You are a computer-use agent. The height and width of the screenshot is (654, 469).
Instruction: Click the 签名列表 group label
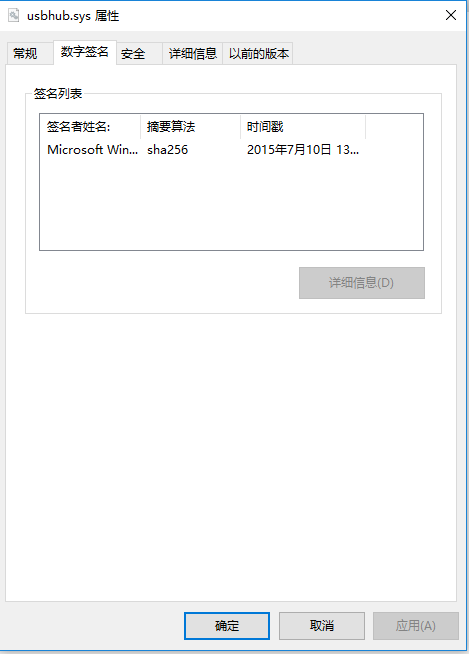coord(58,93)
